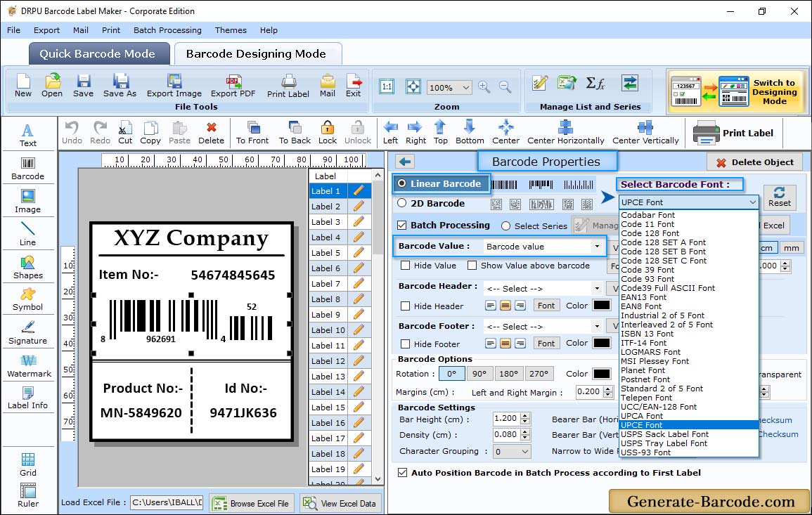
Task: Click the Load Excel File path field
Action: coord(166,502)
